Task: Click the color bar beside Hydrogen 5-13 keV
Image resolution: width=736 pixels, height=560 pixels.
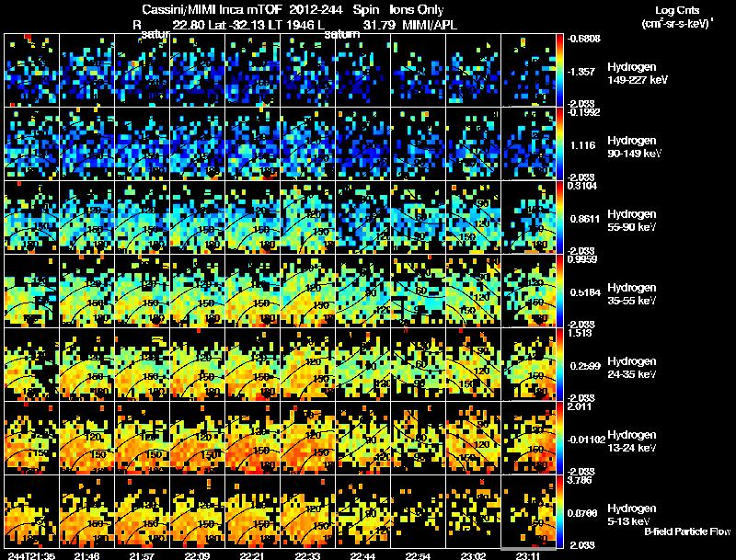Action: [x=560, y=511]
